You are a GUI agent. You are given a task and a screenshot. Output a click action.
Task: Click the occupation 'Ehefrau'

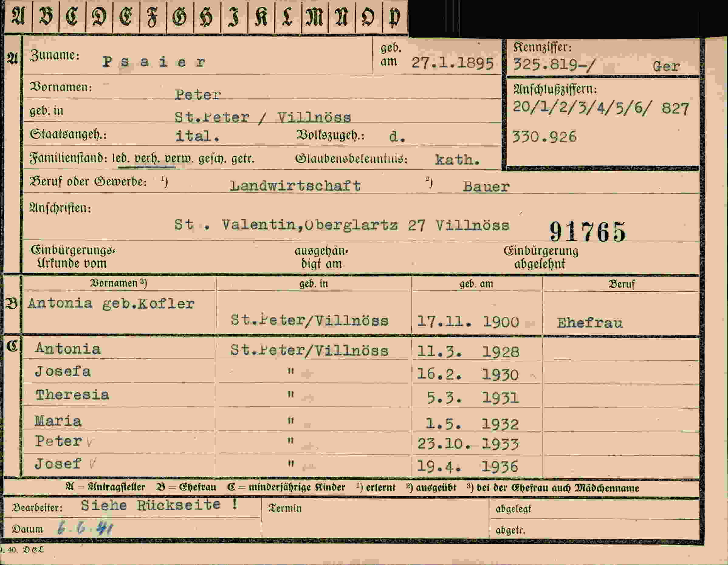click(590, 323)
